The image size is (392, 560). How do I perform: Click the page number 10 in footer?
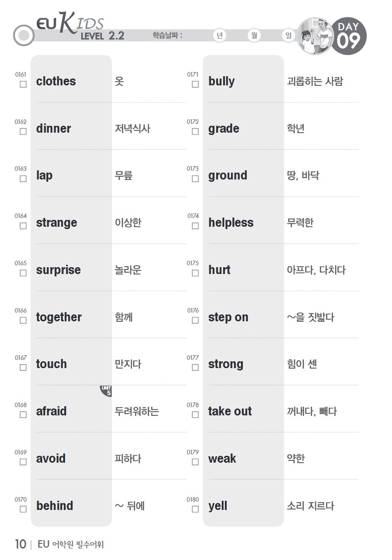[21, 544]
